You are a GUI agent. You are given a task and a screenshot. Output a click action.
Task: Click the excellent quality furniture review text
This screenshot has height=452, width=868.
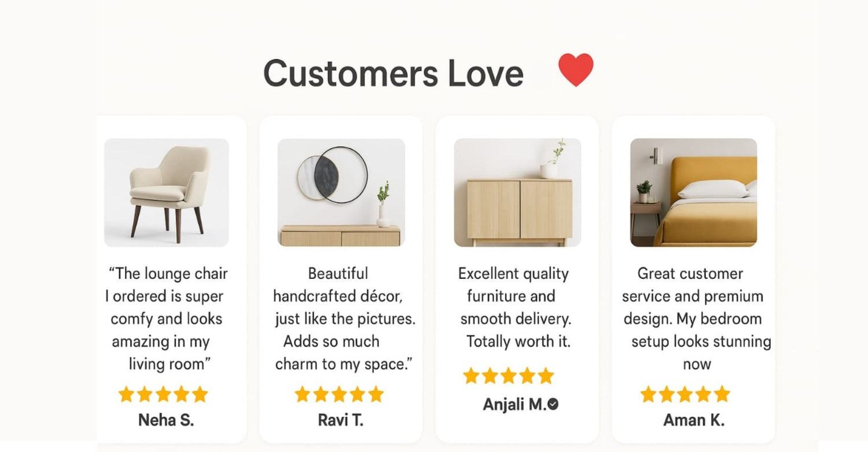[515, 307]
